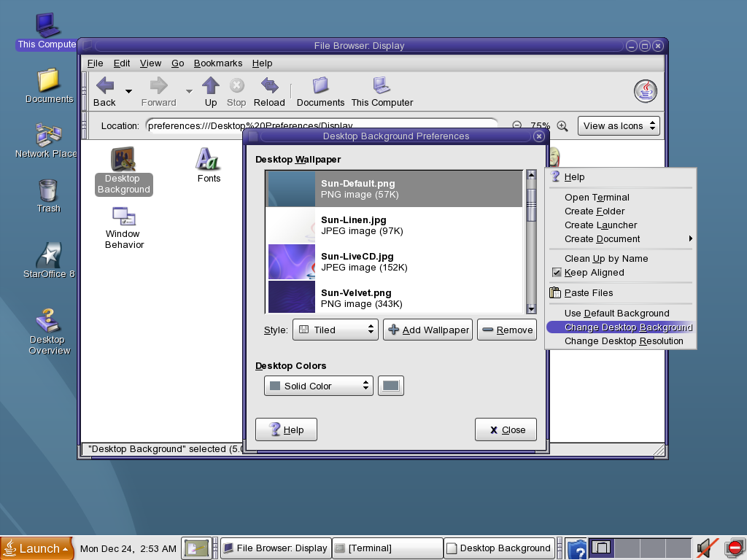Click the muted volume speaker icon
The height and width of the screenshot is (560, 747).
pos(707,548)
